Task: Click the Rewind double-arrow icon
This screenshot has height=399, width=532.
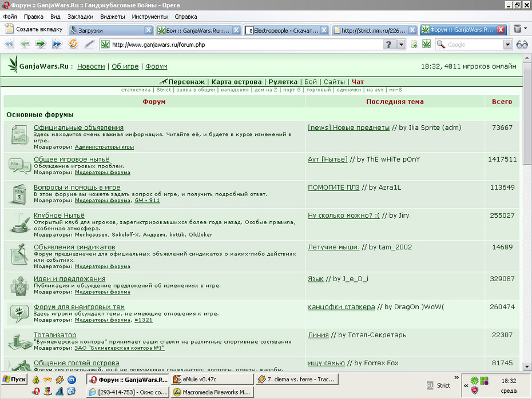Action: tap(9, 44)
